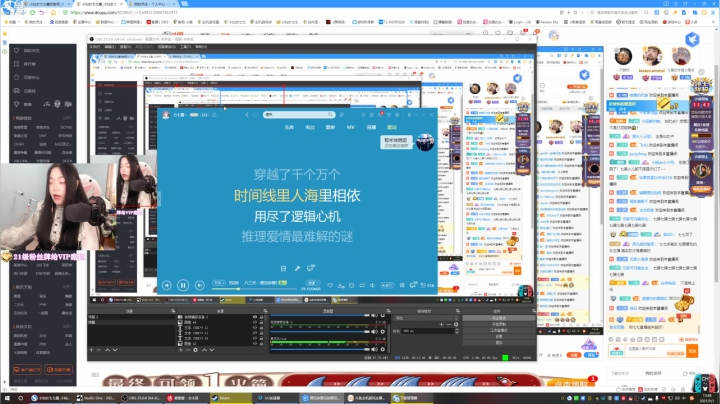This screenshot has height=404, width=720.
Task: Seek the music player song progress bar
Action: 255,289
